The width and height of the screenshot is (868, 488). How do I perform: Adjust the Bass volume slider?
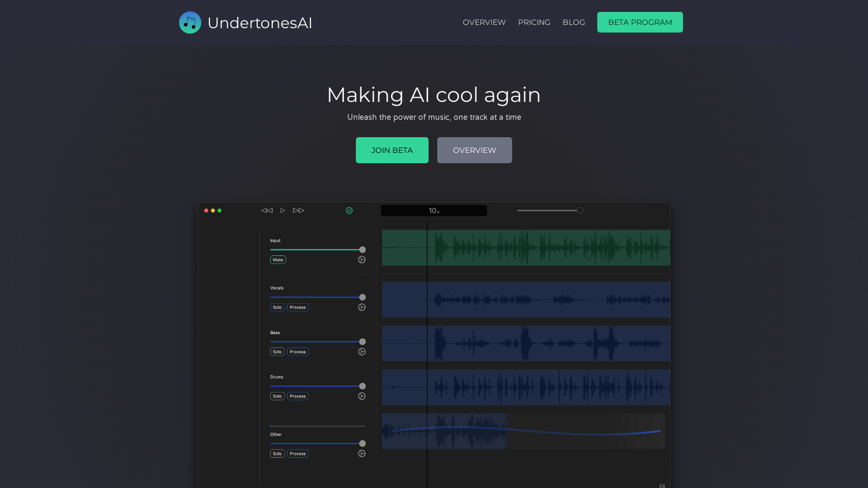[x=318, y=342]
